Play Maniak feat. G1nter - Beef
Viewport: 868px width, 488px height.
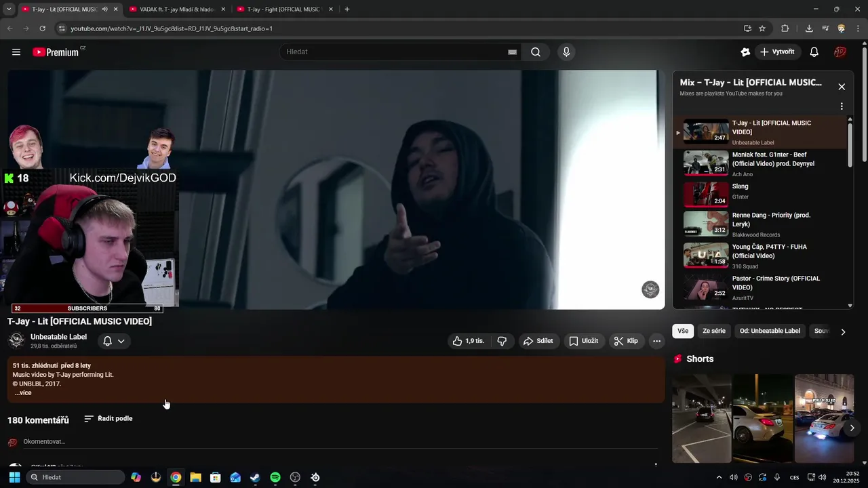pos(761,163)
